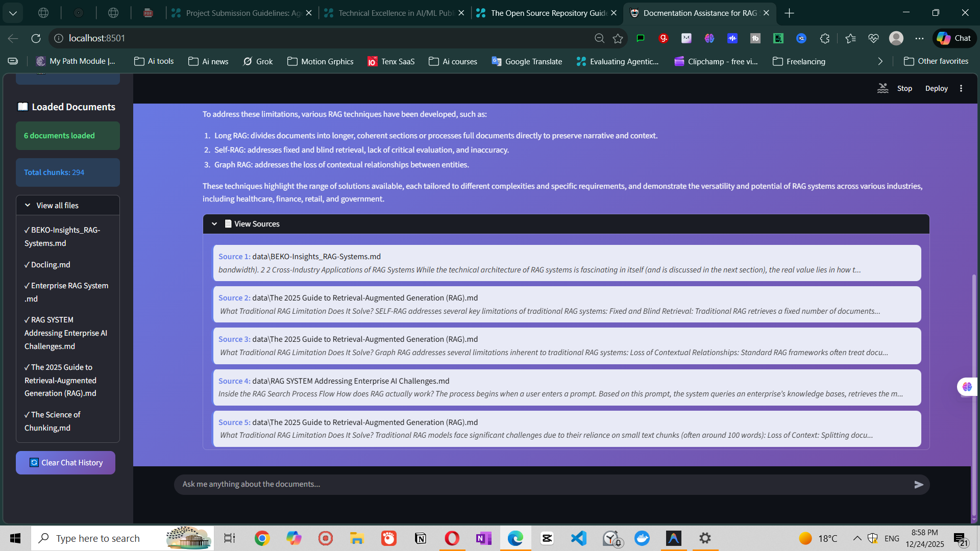The image size is (980, 551).
Task: Open Visual Studio Code from taskbar
Action: pos(579,538)
